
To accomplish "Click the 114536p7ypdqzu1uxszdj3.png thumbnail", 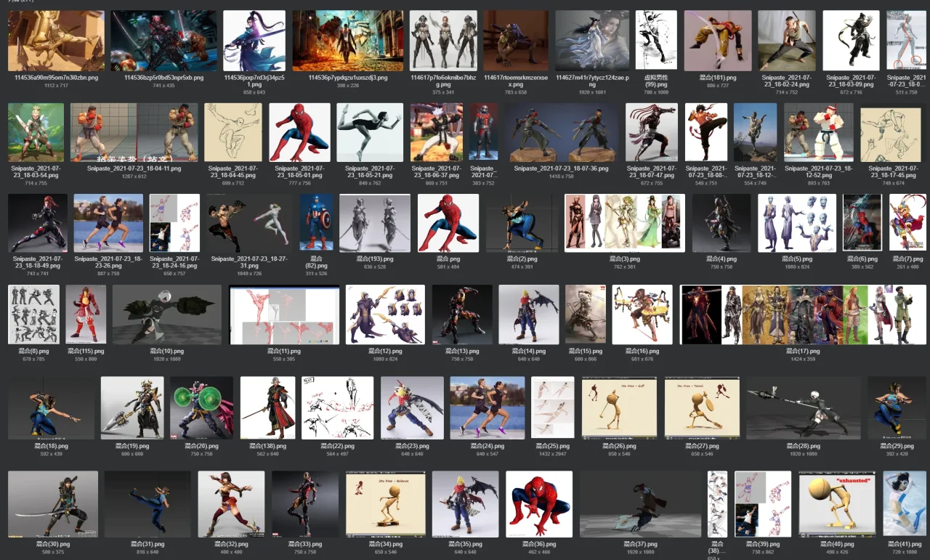I will 348,41.
